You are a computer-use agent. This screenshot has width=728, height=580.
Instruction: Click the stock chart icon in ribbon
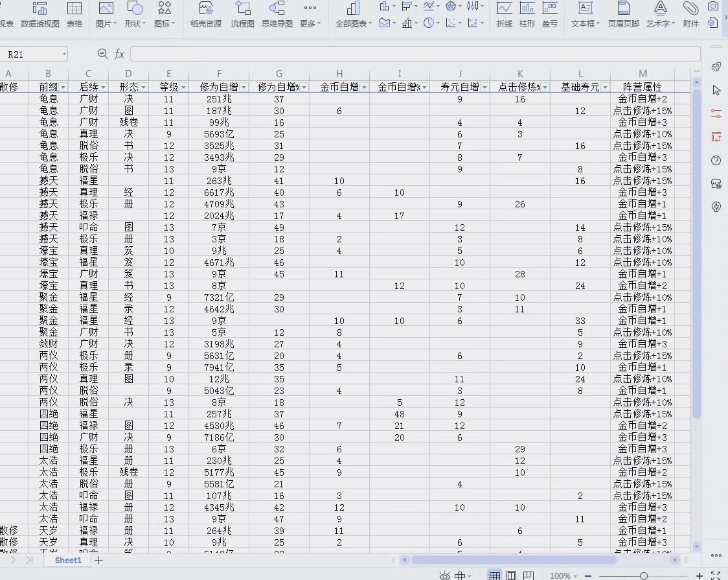tap(473, 6)
